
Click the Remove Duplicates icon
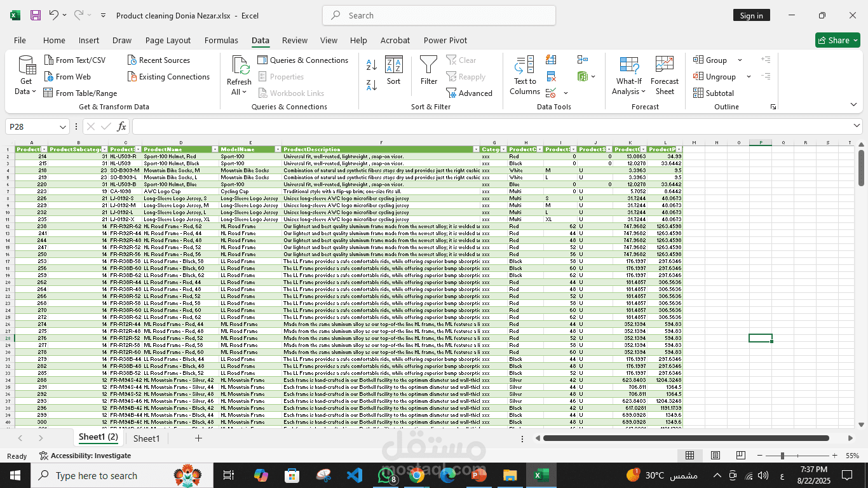[x=551, y=76]
